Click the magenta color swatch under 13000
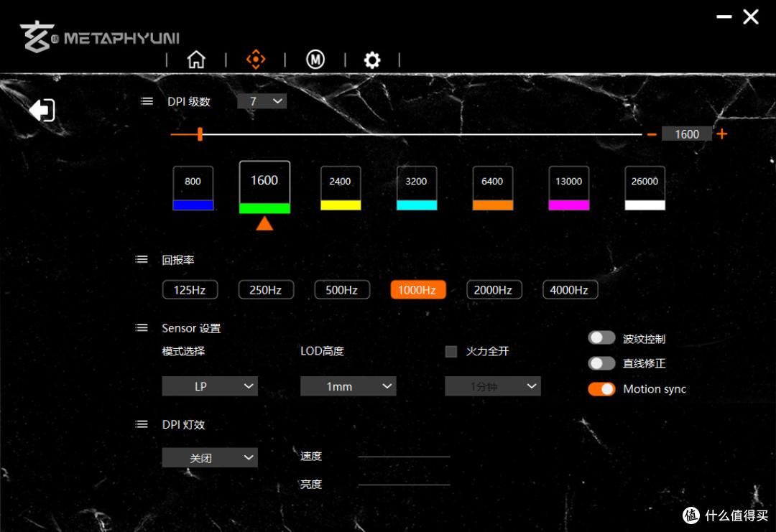Image resolution: width=776 pixels, height=532 pixels. (568, 205)
